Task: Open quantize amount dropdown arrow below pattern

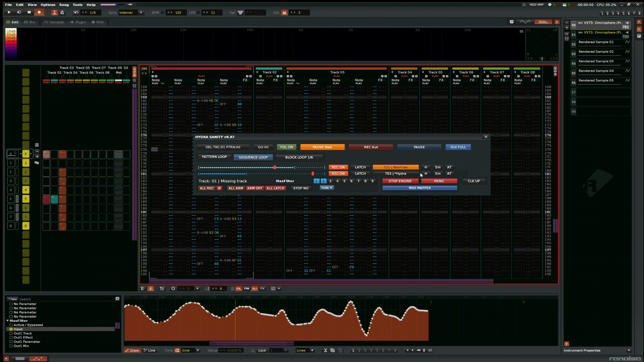Action: point(197,289)
